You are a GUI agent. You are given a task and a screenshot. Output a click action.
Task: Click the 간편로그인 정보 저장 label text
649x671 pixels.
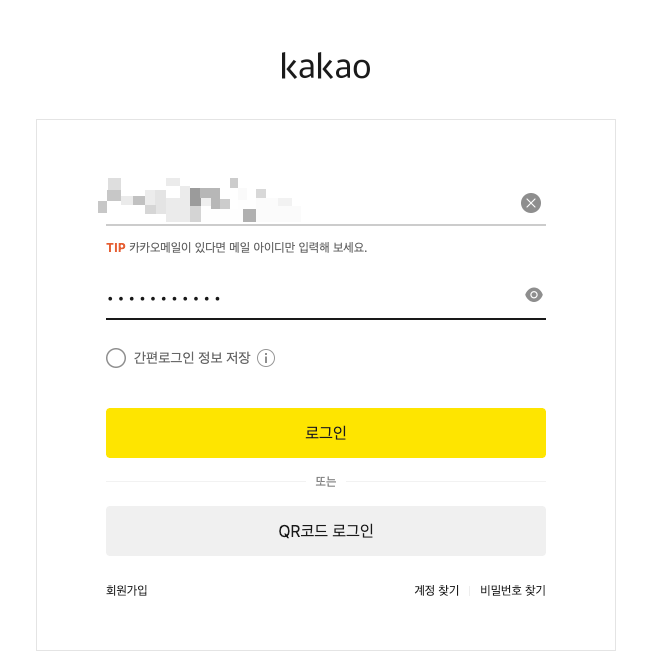pyautogui.click(x=192, y=358)
